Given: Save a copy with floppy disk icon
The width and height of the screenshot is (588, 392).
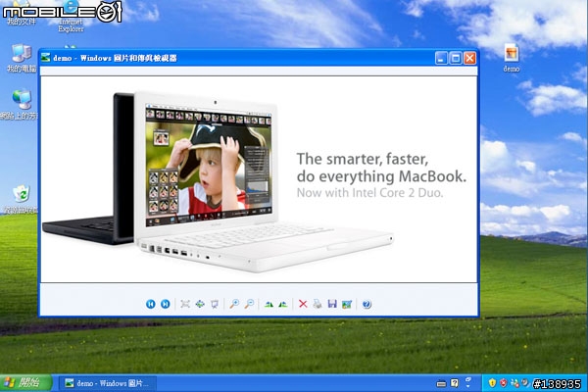Looking at the screenshot, I should click(332, 304).
